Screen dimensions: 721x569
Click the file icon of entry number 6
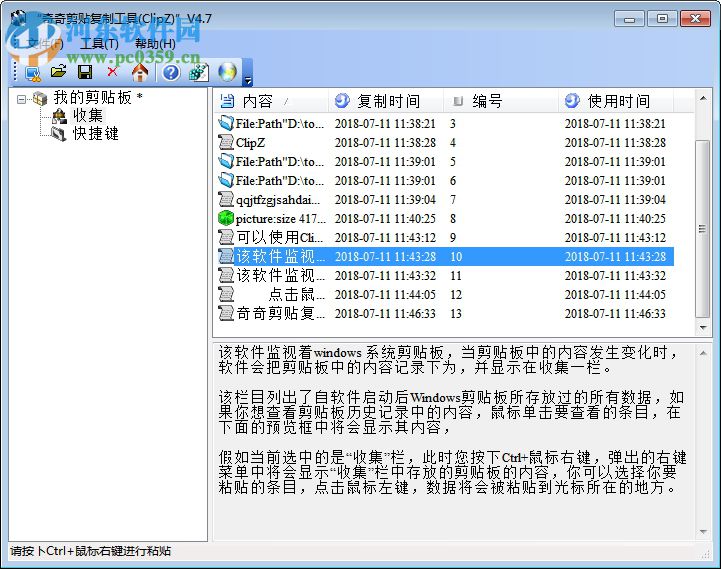pyautogui.click(x=226, y=180)
